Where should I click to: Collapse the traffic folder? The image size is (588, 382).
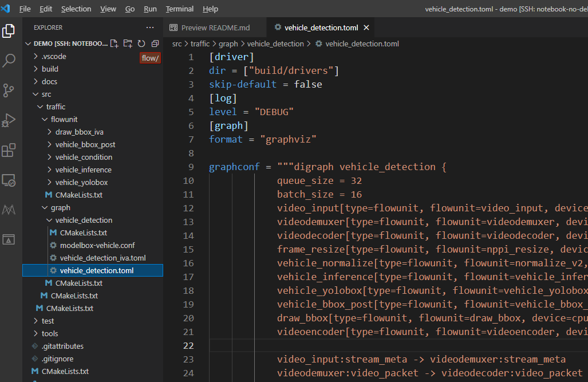tap(93, 107)
